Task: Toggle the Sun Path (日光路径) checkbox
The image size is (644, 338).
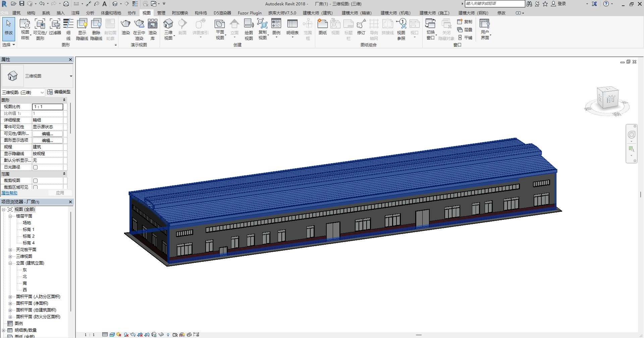Action: (x=35, y=167)
